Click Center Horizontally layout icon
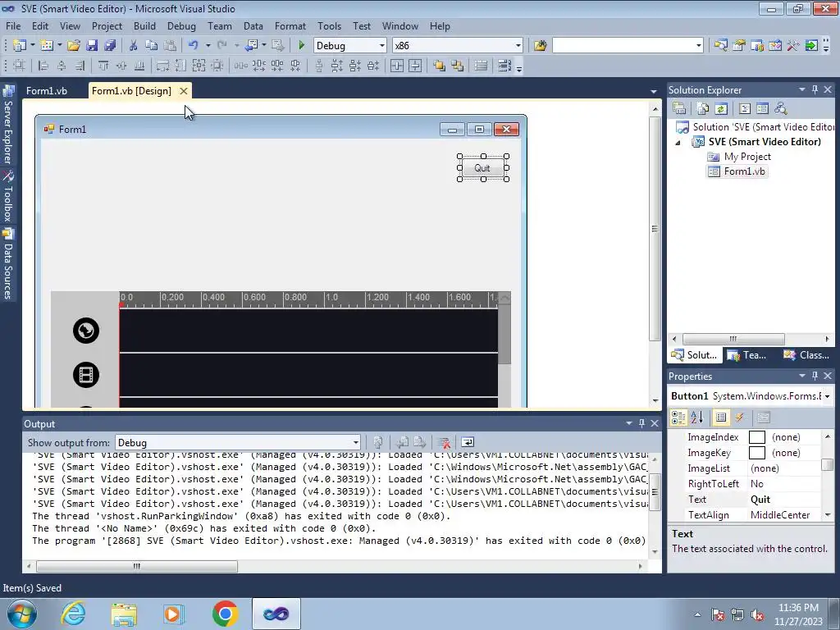The width and height of the screenshot is (840, 630). (397, 66)
